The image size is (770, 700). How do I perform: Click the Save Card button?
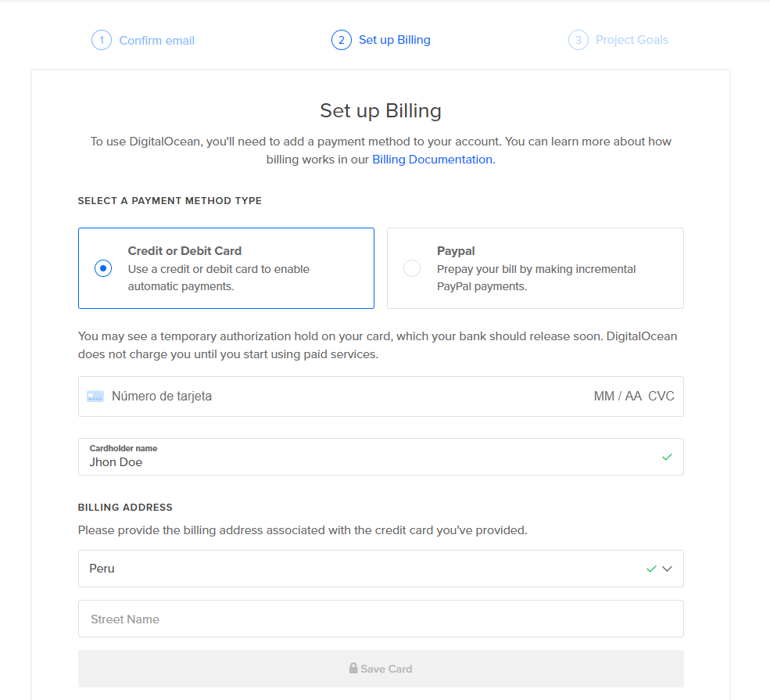coord(381,669)
